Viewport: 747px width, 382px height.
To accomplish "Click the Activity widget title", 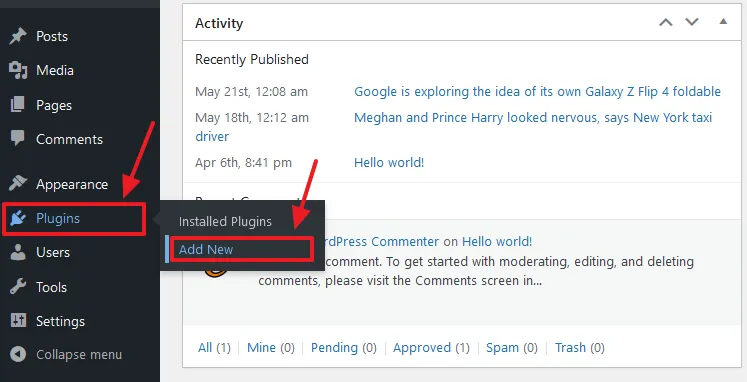I will (219, 23).
